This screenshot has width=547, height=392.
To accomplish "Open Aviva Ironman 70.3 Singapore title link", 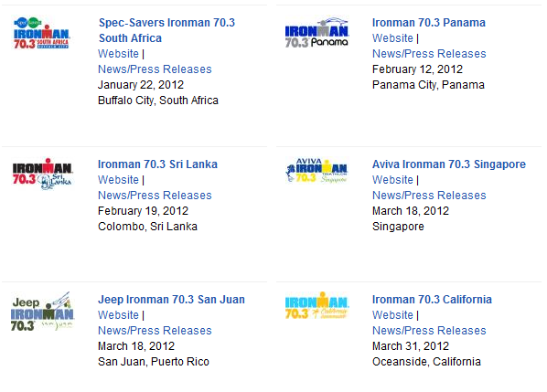I will coord(449,164).
